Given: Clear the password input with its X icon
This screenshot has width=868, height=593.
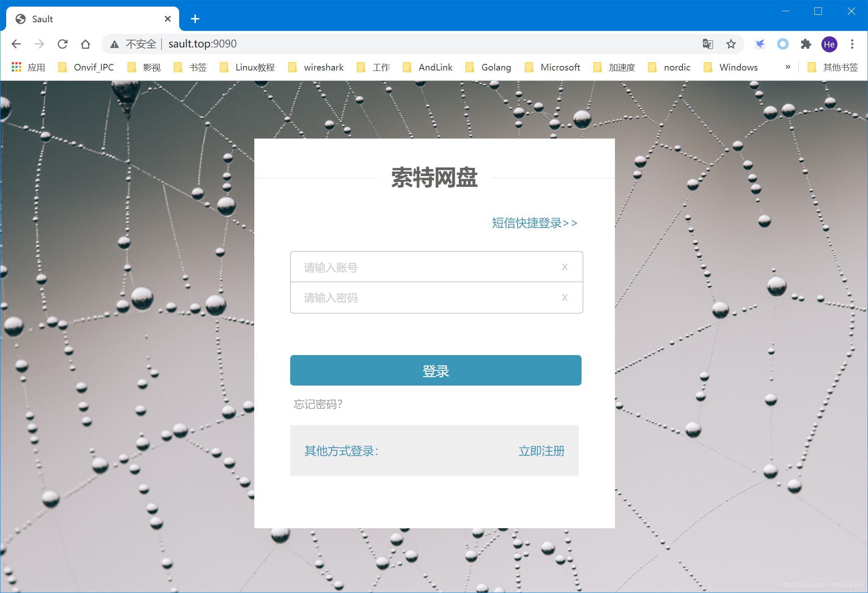Looking at the screenshot, I should (x=565, y=297).
